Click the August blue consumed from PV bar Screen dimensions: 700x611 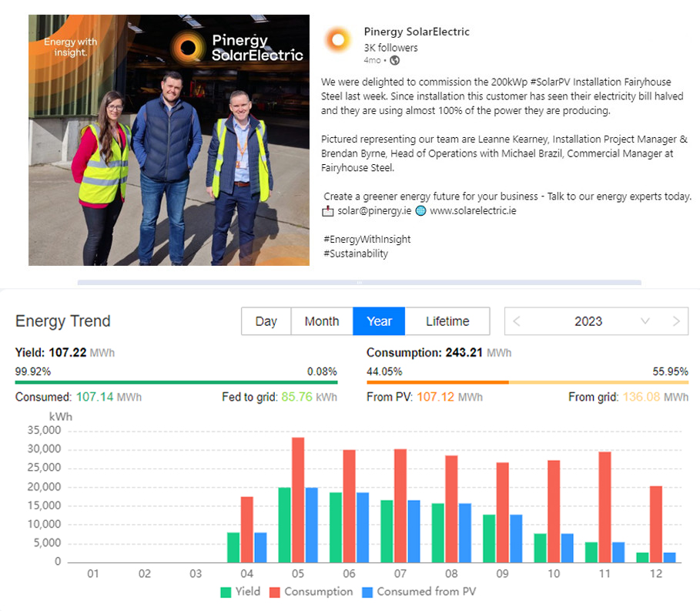click(x=464, y=533)
